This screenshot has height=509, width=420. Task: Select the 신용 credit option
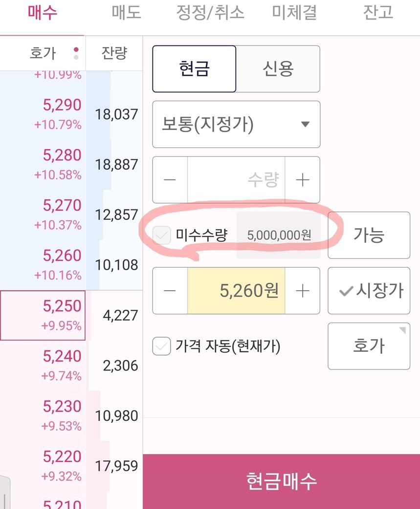click(x=278, y=69)
